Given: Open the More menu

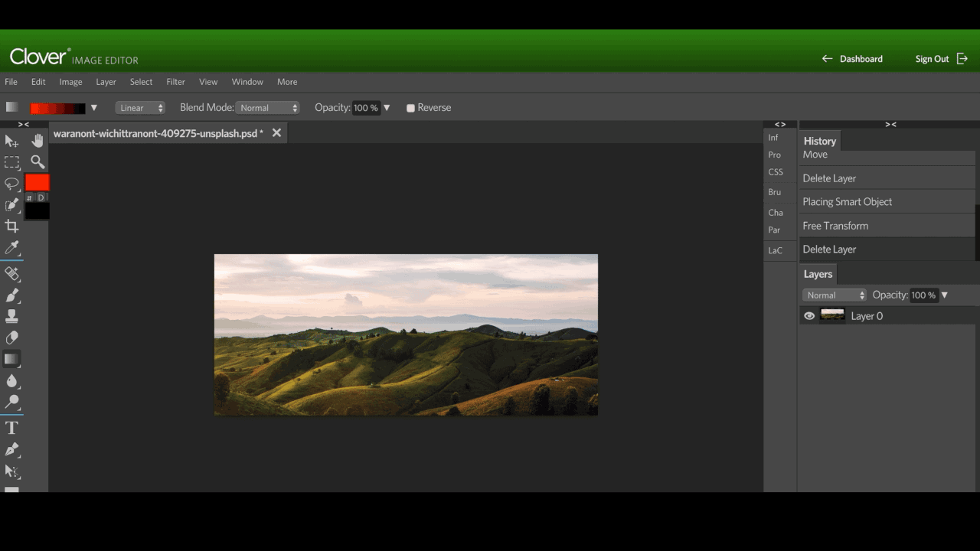Looking at the screenshot, I should pos(287,82).
